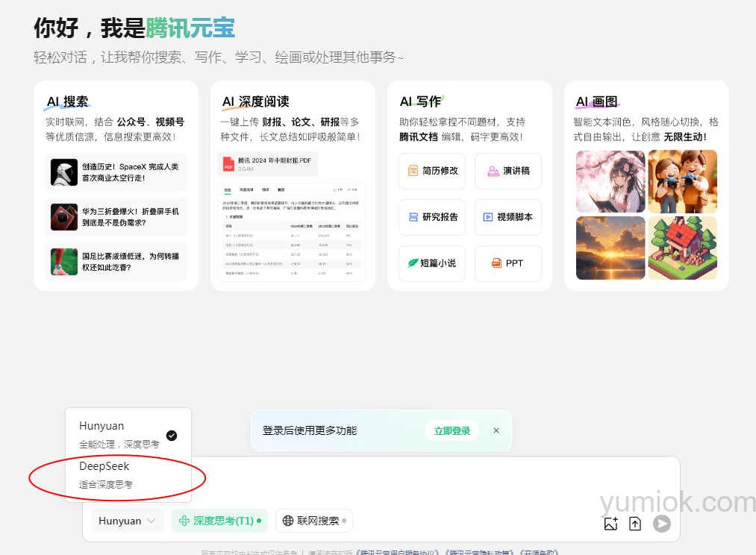756x555 pixels.
Task: Click the send message button
Action: (662, 523)
